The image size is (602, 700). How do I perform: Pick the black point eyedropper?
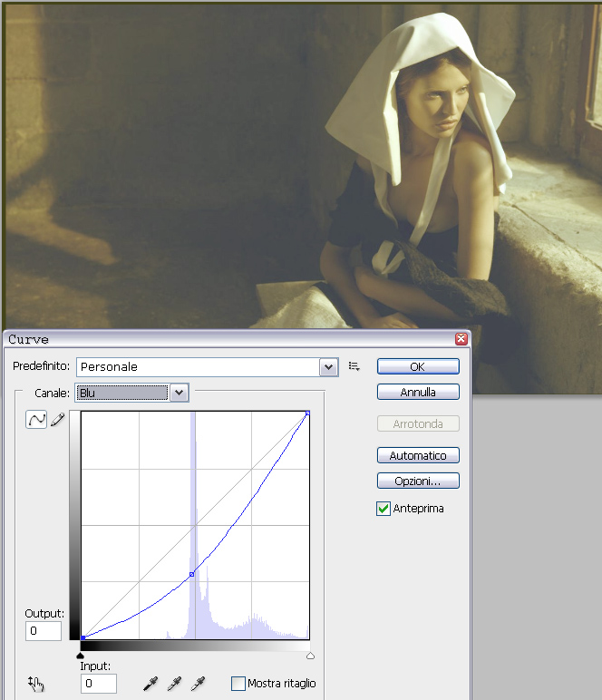[150, 684]
